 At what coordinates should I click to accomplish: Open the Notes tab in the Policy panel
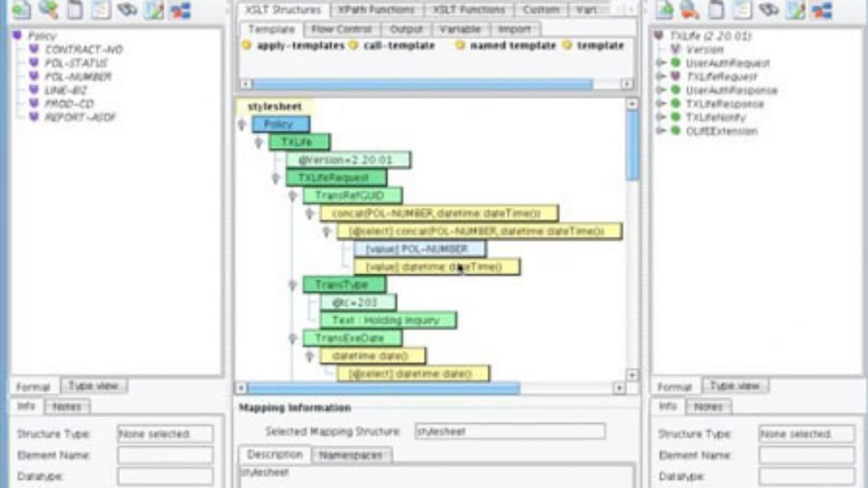tap(67, 407)
